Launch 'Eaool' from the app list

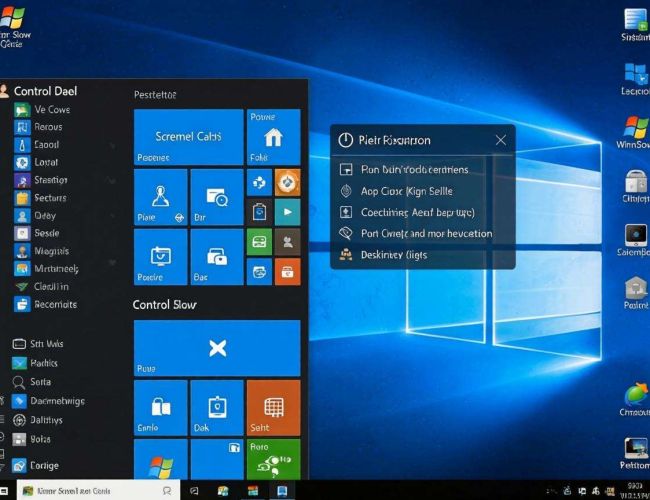pyautogui.click(x=36, y=145)
